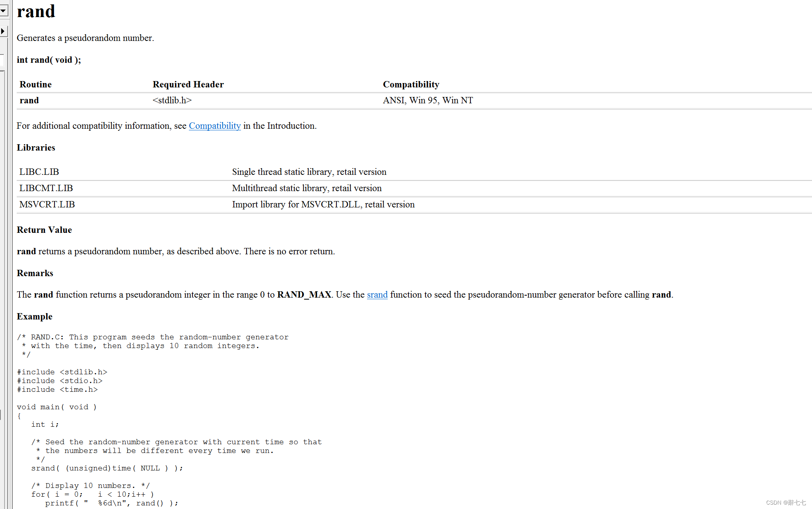The width and height of the screenshot is (812, 509).
Task: Click the "Compatibility" column header
Action: click(411, 85)
